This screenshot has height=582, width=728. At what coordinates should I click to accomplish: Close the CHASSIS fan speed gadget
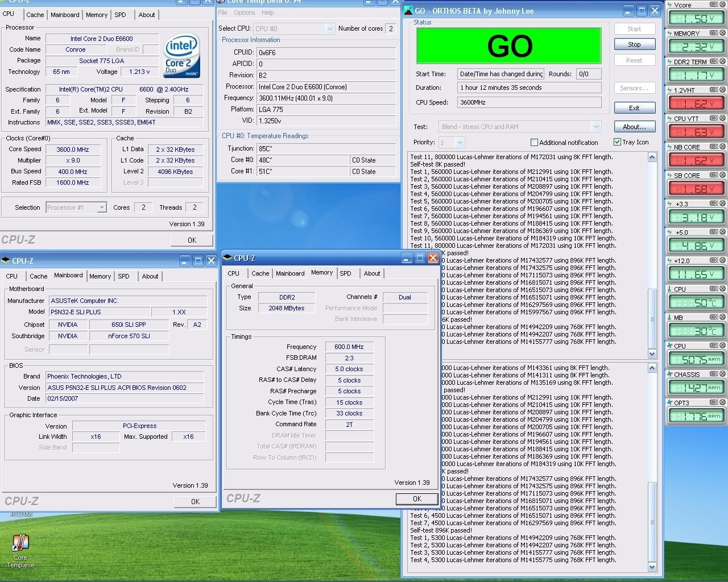click(722, 375)
